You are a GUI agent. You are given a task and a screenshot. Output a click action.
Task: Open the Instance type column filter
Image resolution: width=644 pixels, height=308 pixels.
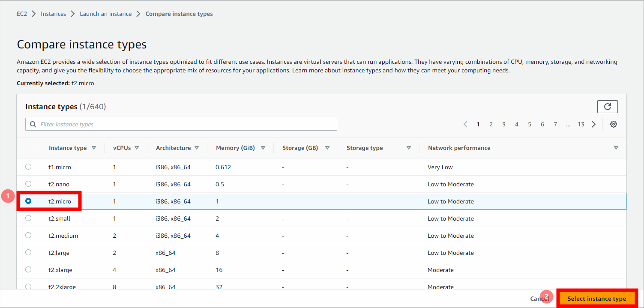[x=94, y=147]
